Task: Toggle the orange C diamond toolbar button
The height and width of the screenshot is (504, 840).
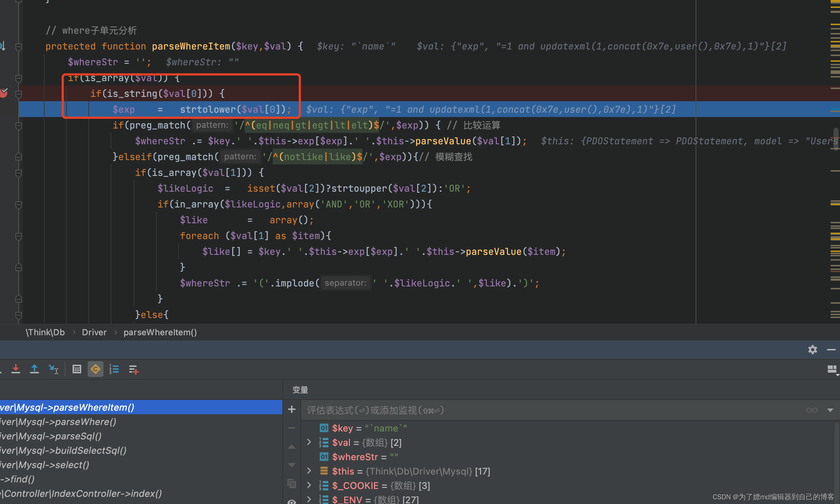Action: [x=96, y=369]
